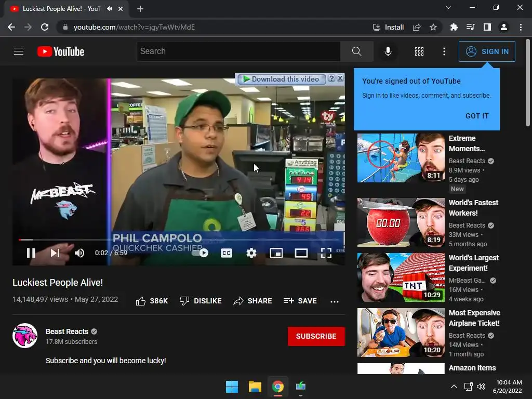The width and height of the screenshot is (532, 399).
Task: Open the Amazon Items video title
Action: pos(472,368)
